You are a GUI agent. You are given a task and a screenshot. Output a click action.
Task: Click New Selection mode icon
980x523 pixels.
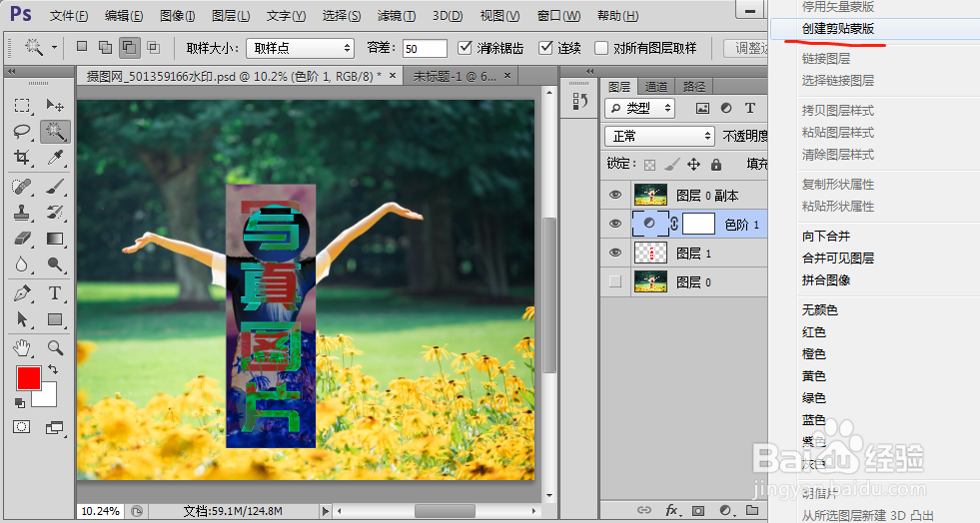click(x=82, y=46)
